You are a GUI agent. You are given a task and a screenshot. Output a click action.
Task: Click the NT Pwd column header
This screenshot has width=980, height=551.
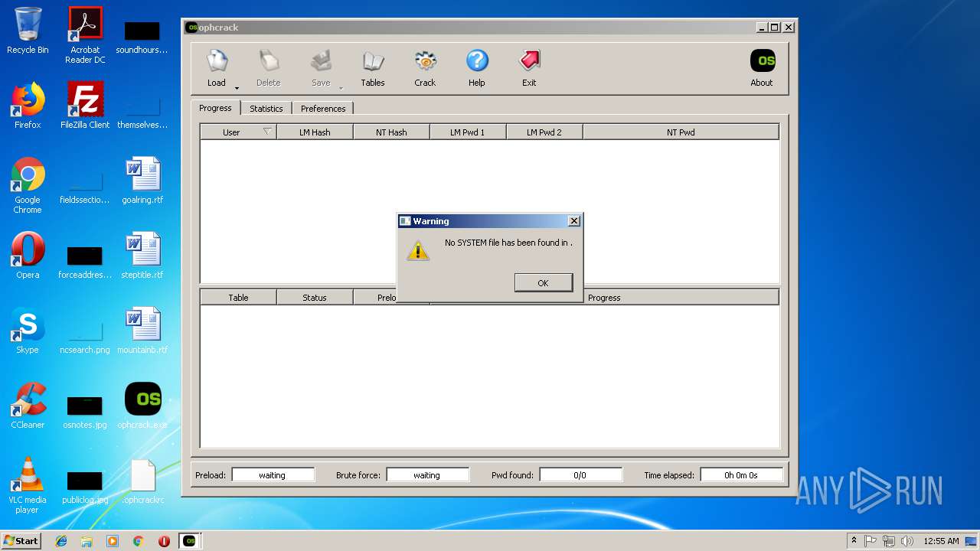681,132
